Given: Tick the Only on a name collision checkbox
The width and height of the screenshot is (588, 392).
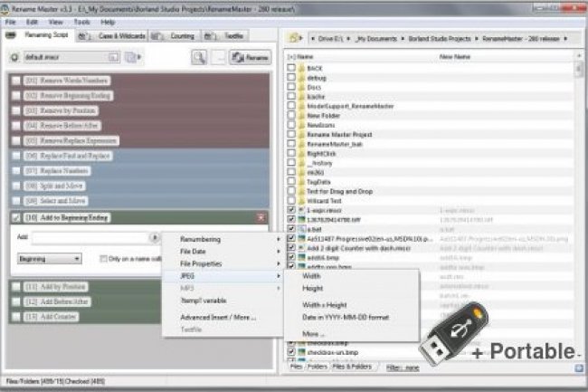Looking at the screenshot, I should click(103, 259).
